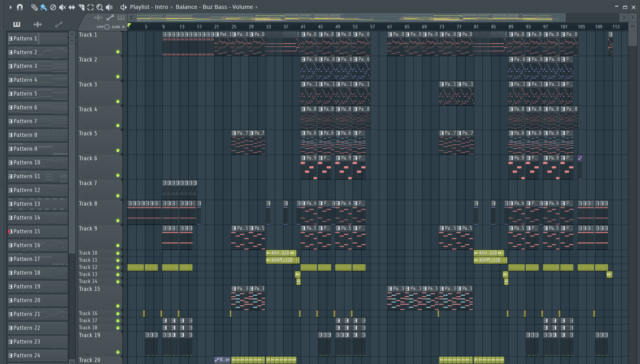The height and width of the screenshot is (364, 640).
Task: Click the pattern icon beside Pattern 18
Action: [10, 273]
